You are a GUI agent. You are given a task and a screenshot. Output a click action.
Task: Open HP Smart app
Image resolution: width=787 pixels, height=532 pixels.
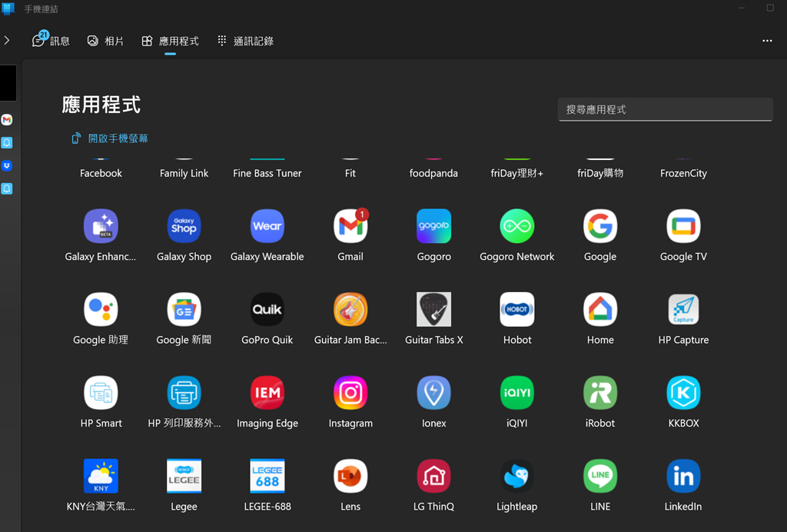coord(101,393)
